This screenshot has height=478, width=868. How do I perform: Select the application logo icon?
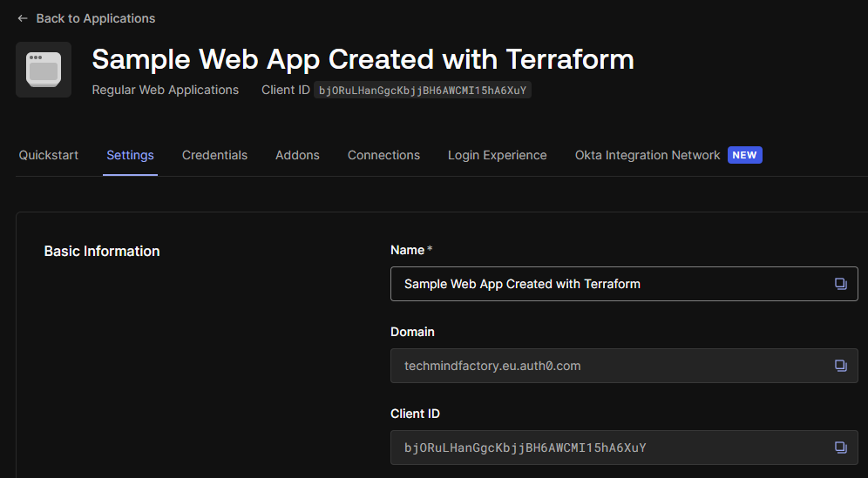tap(44, 70)
